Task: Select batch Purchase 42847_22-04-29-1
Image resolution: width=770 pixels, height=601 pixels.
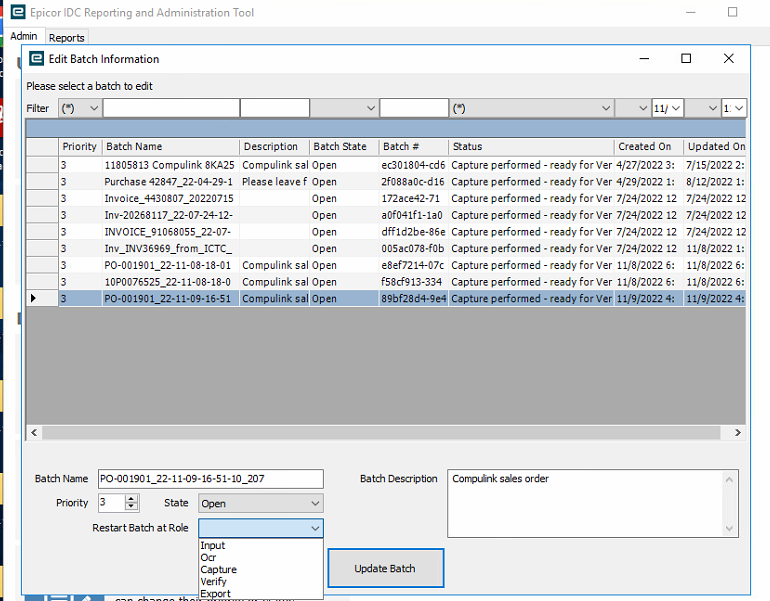Action: pyautogui.click(x=170, y=182)
